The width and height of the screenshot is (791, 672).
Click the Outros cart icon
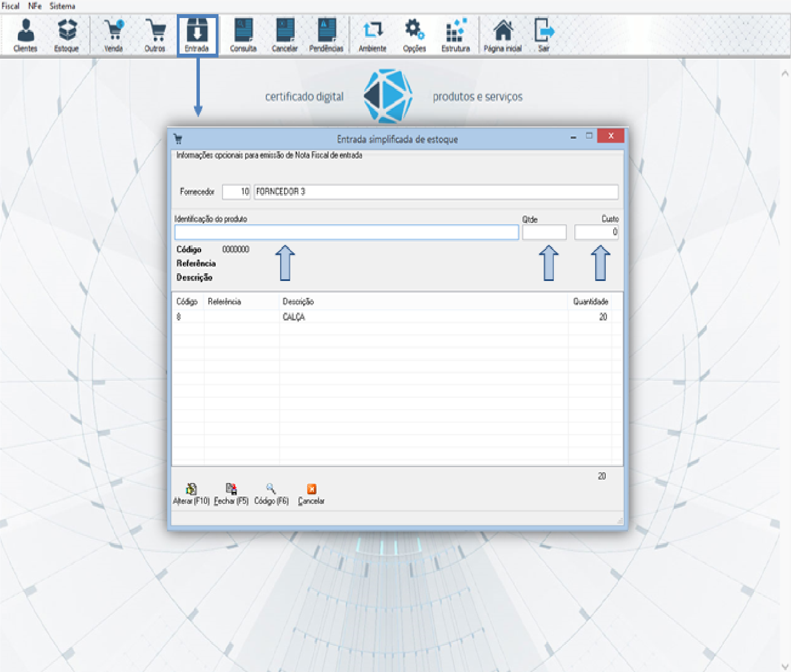pyautogui.click(x=155, y=35)
